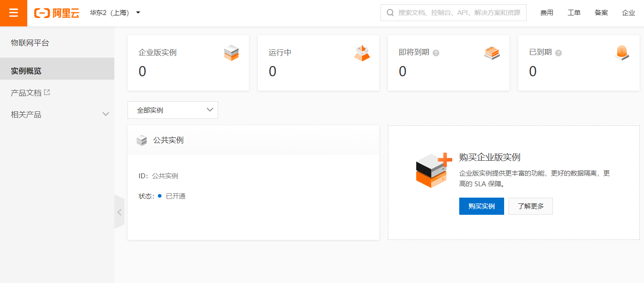Open 产品文档 in the sidebar

[x=26, y=93]
